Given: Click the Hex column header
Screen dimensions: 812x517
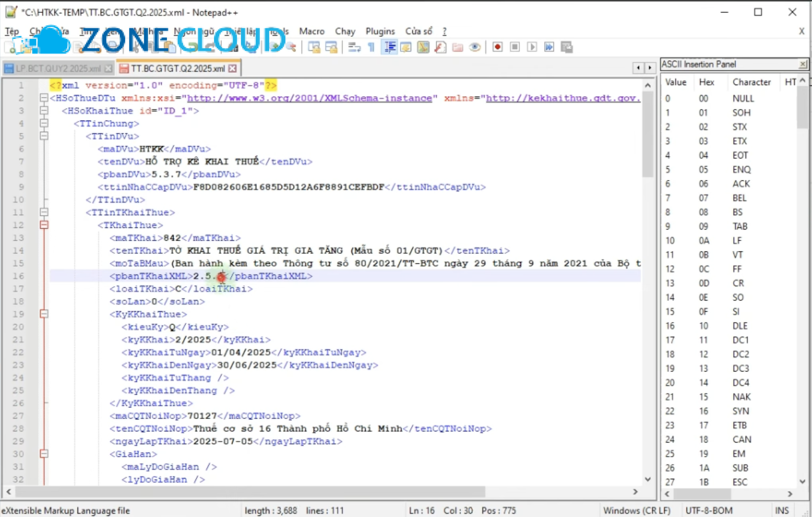Looking at the screenshot, I should pos(706,82).
